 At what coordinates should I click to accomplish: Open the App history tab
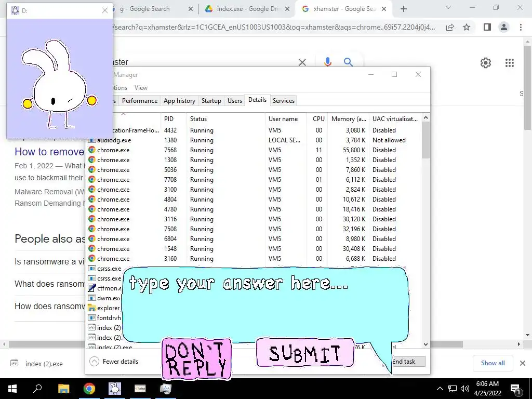179,100
